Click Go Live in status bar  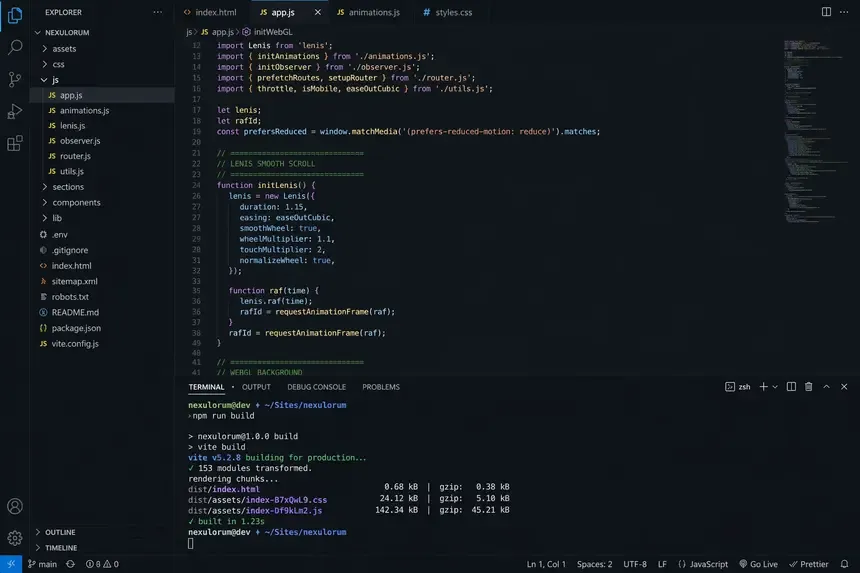(x=758, y=564)
